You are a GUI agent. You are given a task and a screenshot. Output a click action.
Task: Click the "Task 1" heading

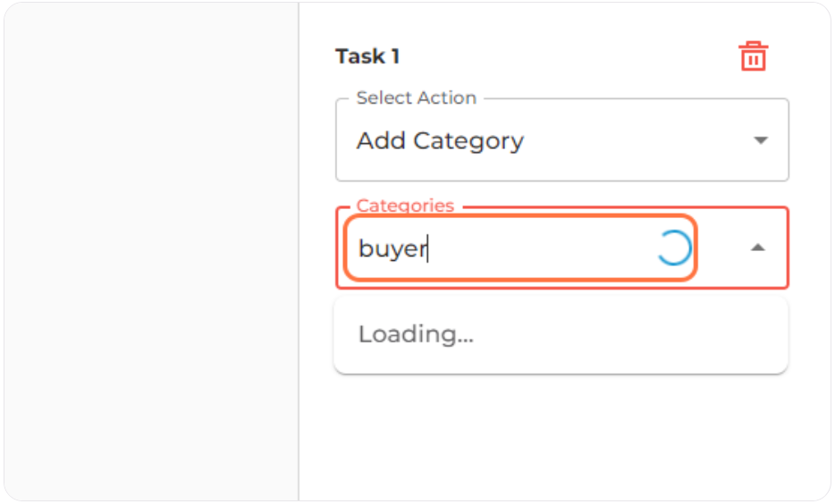tap(367, 56)
